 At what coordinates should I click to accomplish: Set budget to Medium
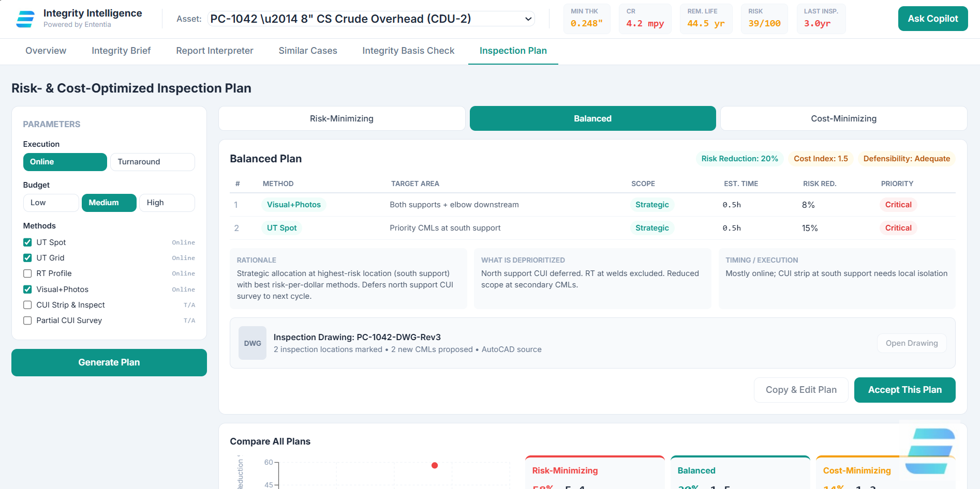click(x=109, y=203)
